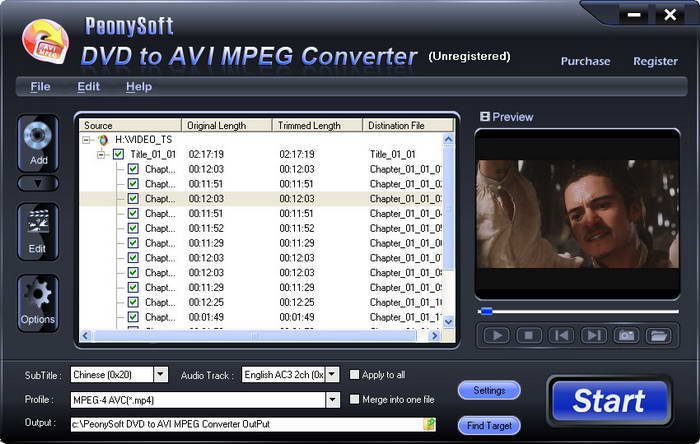Take a snapshot with camera icon
The width and height of the screenshot is (700, 444).
tap(626, 335)
